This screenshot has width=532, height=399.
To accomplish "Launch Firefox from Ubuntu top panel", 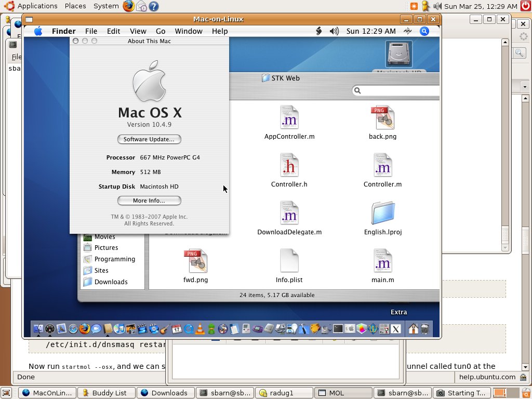I will click(x=129, y=6).
